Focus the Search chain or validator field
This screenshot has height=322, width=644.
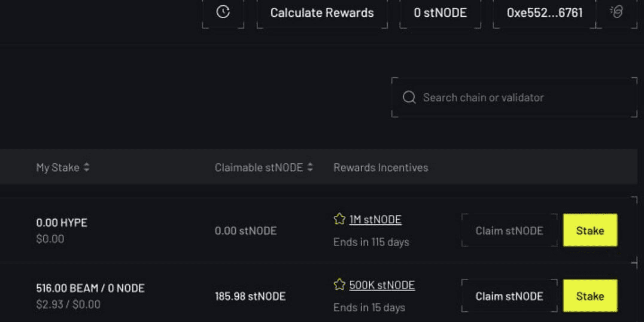point(521,97)
